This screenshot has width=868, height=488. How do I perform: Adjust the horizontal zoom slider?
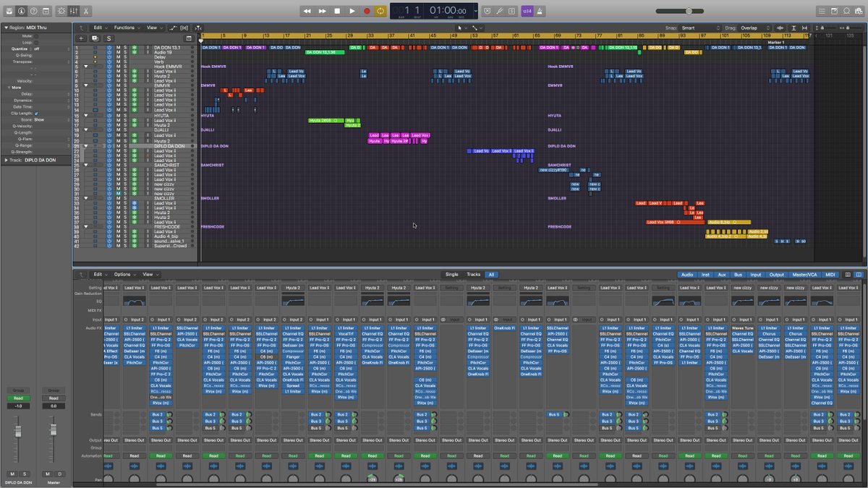click(x=852, y=27)
